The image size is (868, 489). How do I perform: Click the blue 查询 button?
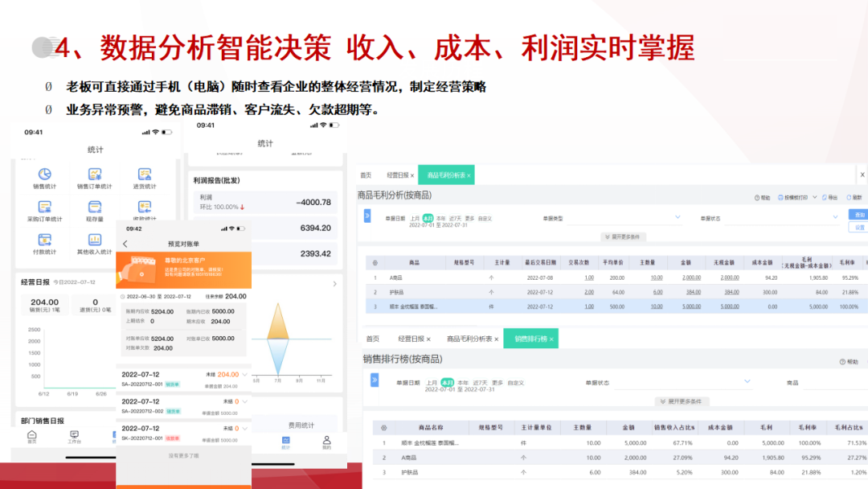click(x=859, y=215)
